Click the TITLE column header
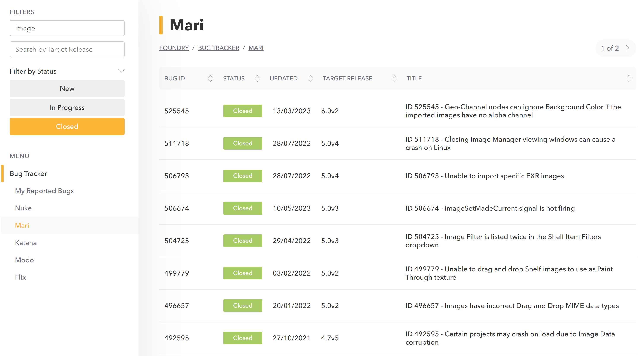This screenshot has width=644, height=356. [x=414, y=78]
